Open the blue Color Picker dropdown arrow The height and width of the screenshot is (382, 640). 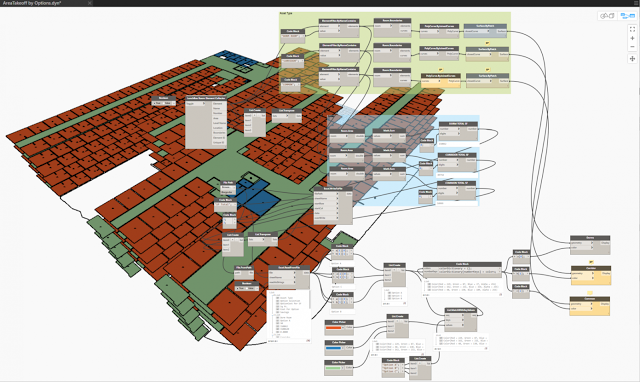pos(344,348)
